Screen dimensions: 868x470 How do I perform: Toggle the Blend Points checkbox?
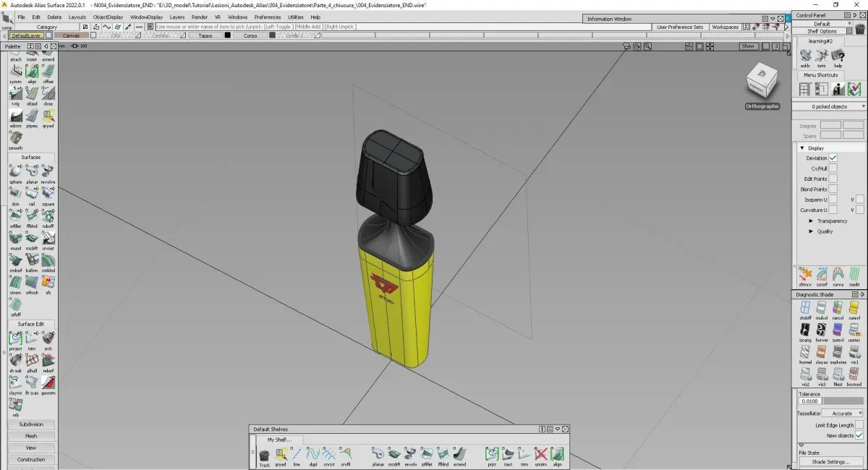click(833, 189)
